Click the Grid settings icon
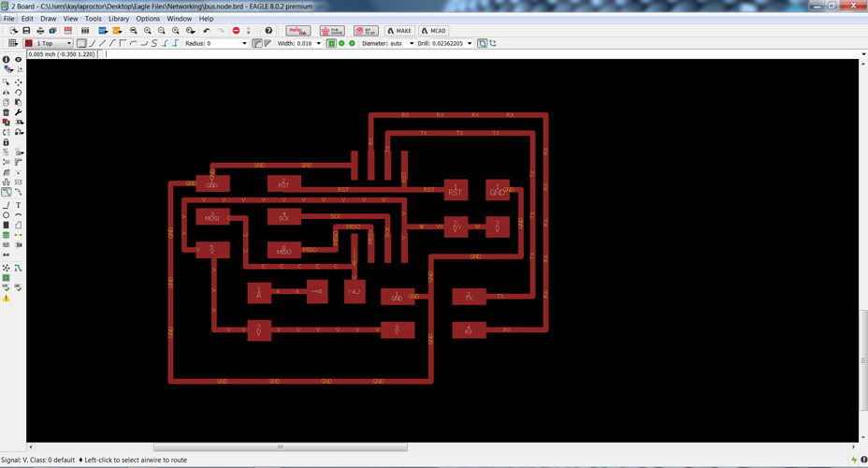The image size is (868, 468). click(x=13, y=43)
